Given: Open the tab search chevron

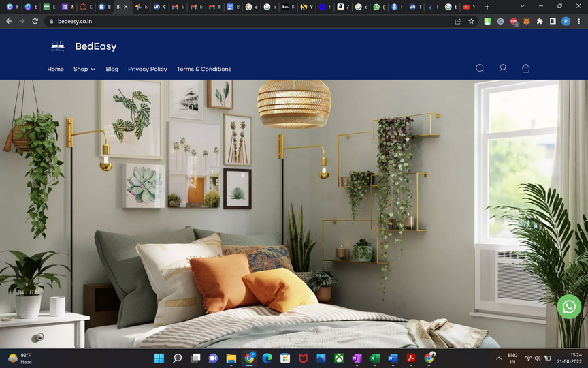Looking at the screenshot, I should [x=522, y=6].
